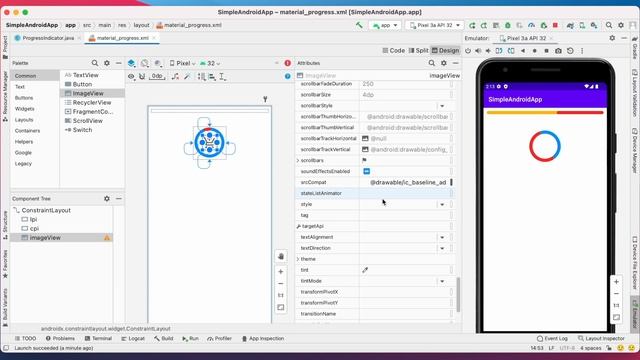Open API 32 version dropdown
640x360 pixels.
[x=210, y=63]
